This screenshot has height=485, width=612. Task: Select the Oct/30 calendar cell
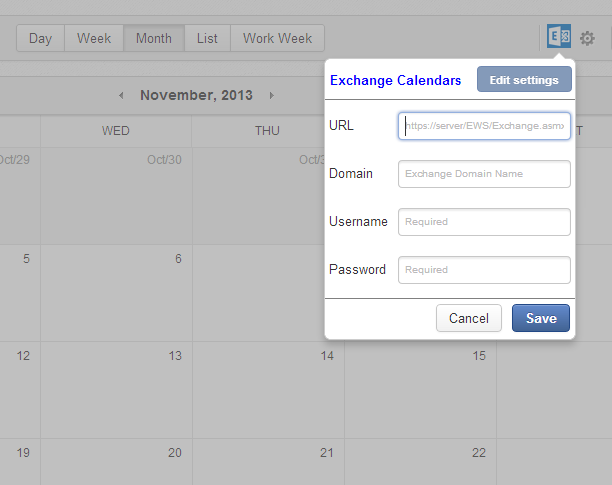[x=116, y=196]
